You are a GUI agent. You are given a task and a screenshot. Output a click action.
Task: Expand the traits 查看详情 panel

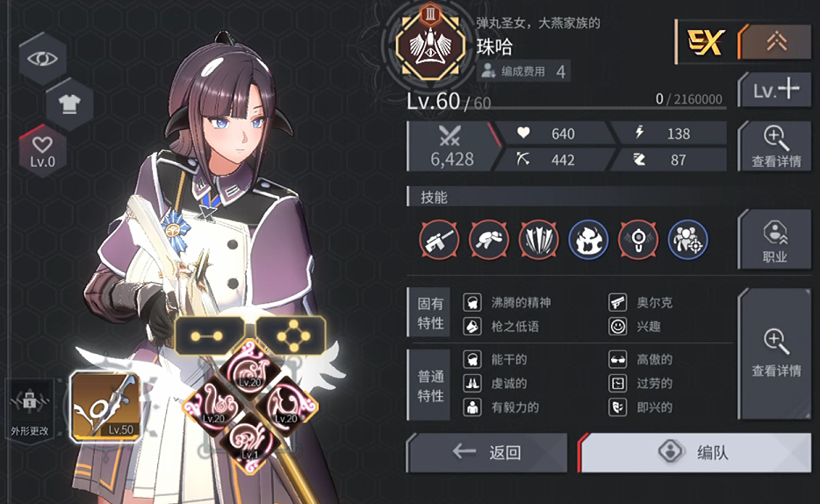(x=775, y=354)
